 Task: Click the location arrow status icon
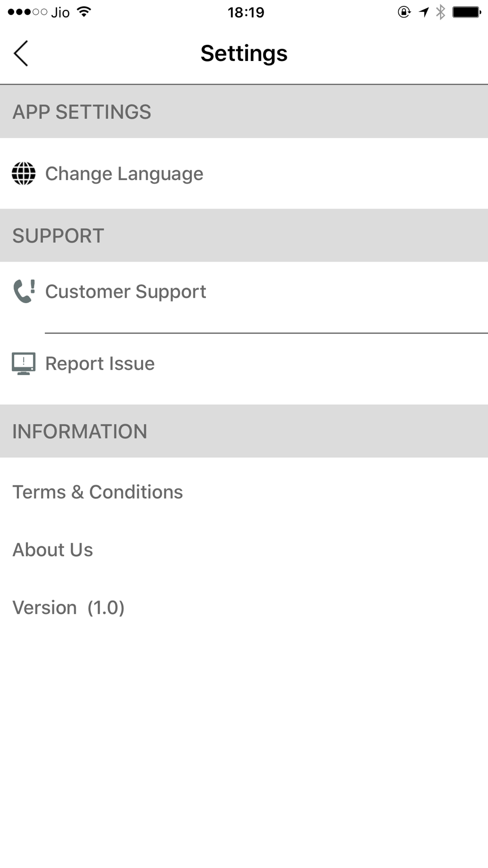tap(424, 12)
